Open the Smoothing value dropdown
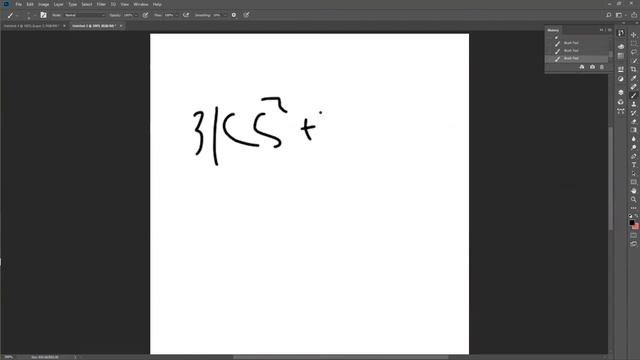 click(224, 15)
